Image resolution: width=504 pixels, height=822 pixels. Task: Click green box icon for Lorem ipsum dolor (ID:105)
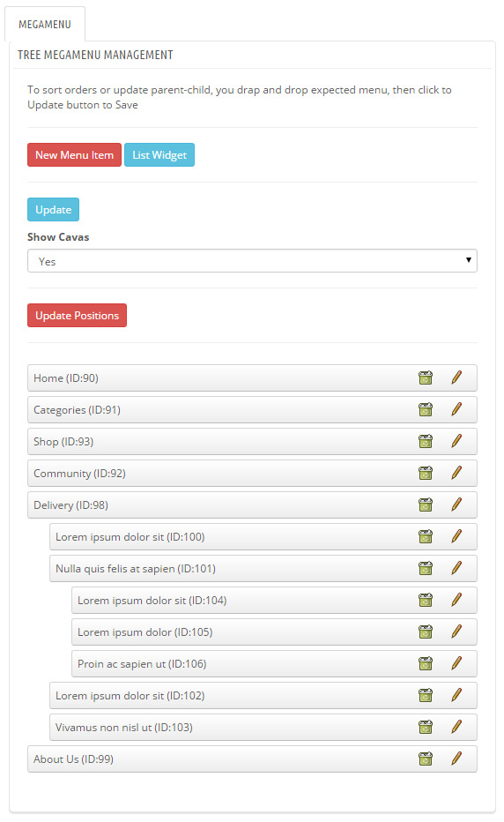click(426, 631)
